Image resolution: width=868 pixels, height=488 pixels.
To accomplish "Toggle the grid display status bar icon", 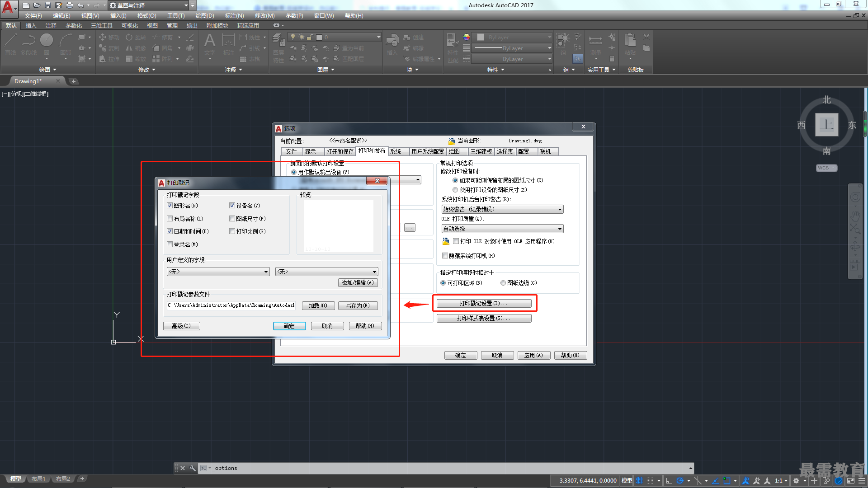I will pyautogui.click(x=639, y=481).
